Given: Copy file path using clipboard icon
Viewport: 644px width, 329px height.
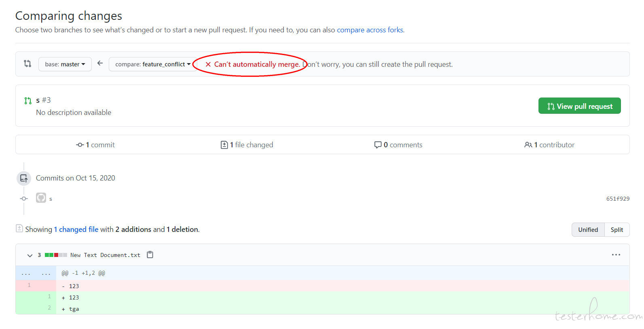Looking at the screenshot, I should click(150, 255).
